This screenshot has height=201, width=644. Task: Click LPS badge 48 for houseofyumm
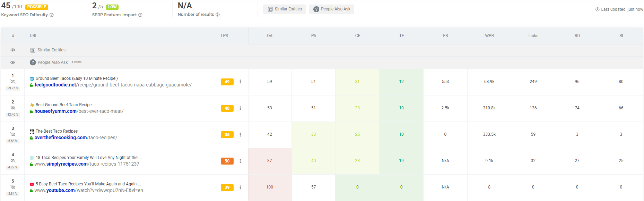click(227, 108)
